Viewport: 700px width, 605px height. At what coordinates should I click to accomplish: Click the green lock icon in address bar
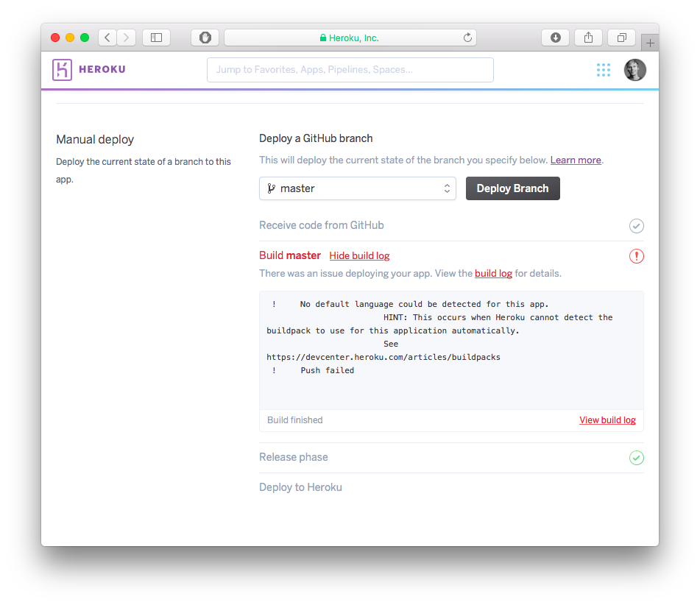323,38
